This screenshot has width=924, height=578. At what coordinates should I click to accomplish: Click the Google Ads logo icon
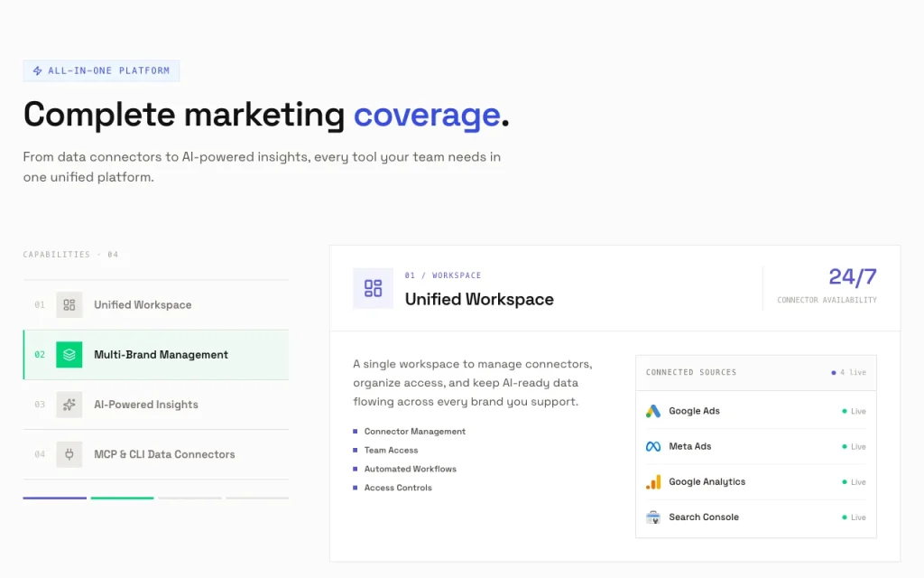653,411
